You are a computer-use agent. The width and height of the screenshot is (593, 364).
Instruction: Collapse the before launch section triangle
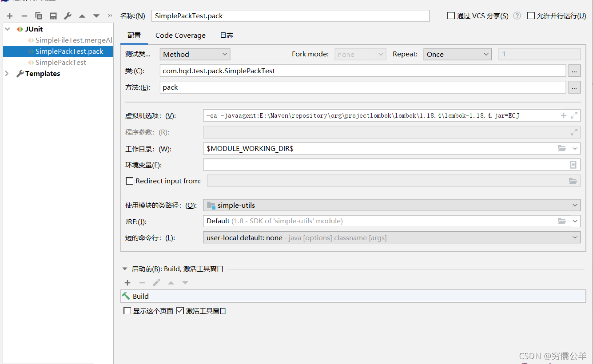click(x=125, y=269)
